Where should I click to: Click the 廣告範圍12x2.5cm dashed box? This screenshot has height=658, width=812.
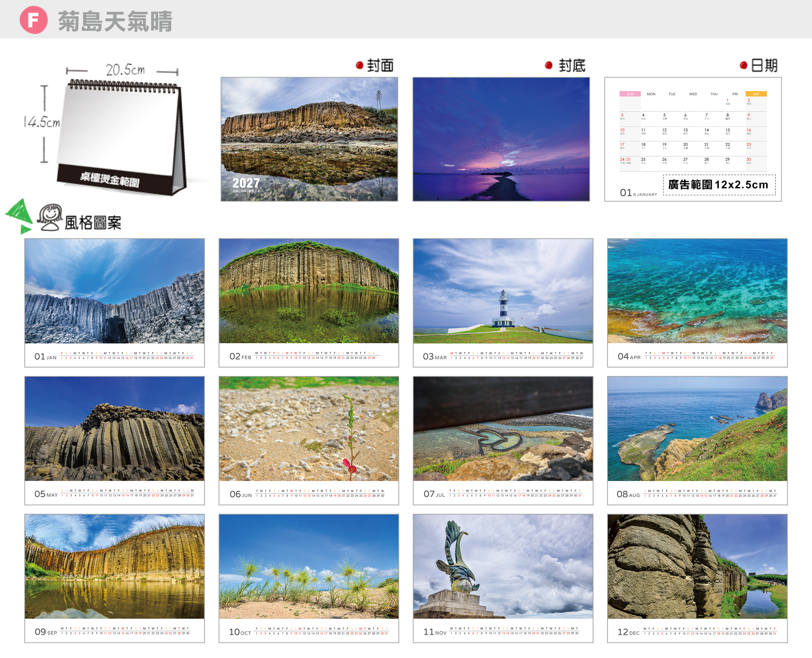point(719,185)
